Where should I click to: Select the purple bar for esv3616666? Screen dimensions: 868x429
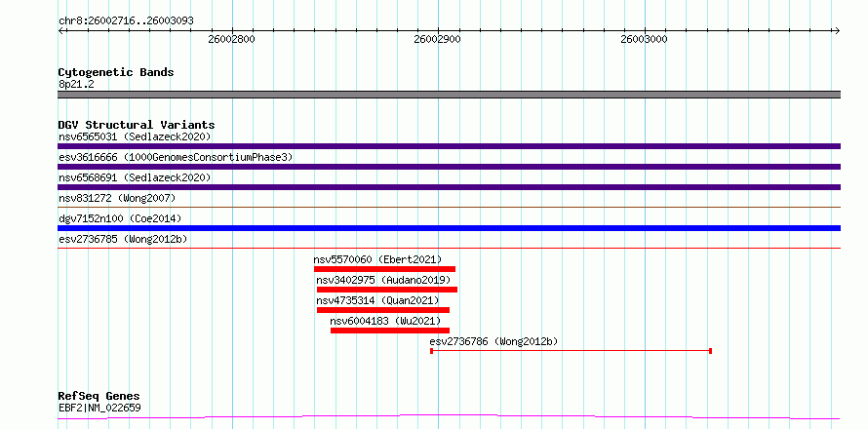[x=449, y=167]
